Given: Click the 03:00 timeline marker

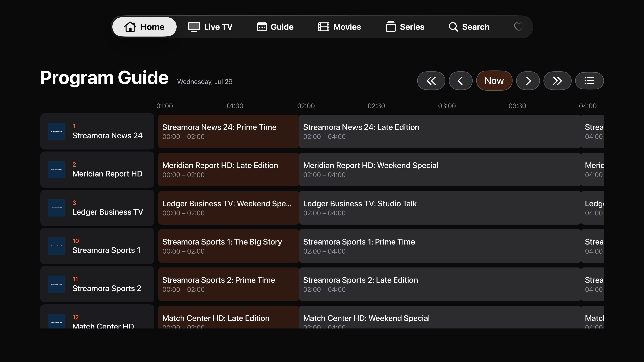Looking at the screenshot, I should (447, 106).
